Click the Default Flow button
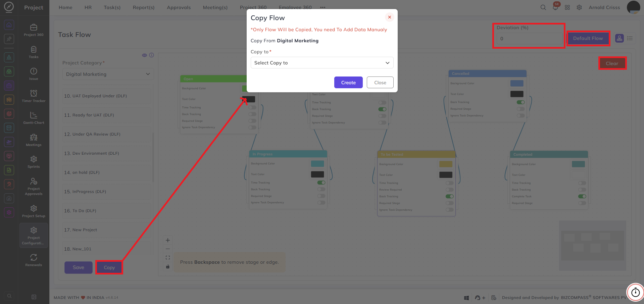The width and height of the screenshot is (644, 304). [x=588, y=38]
